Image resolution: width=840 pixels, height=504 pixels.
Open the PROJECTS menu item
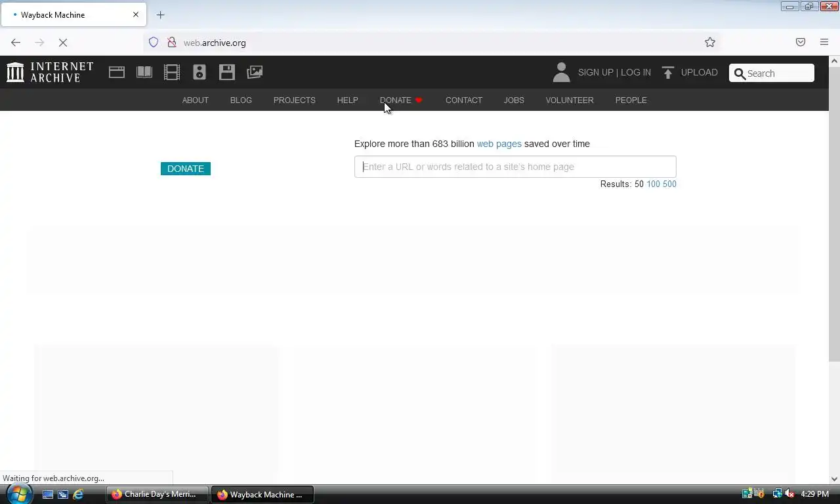295,100
